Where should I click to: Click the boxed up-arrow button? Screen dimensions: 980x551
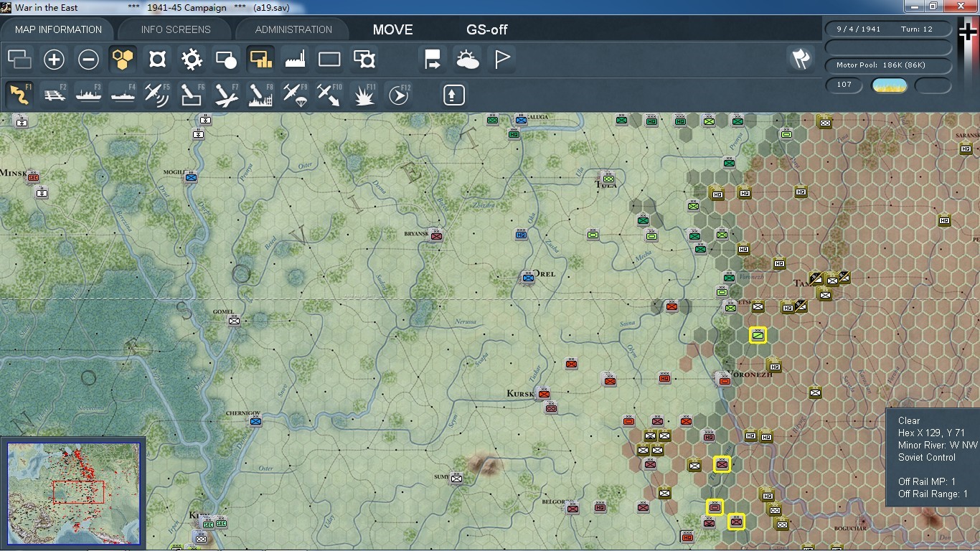tap(454, 95)
